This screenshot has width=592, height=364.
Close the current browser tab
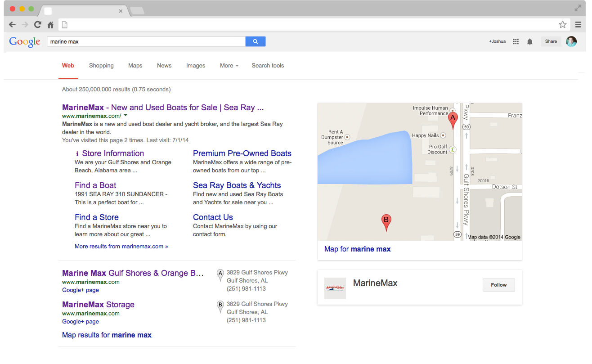coord(121,11)
